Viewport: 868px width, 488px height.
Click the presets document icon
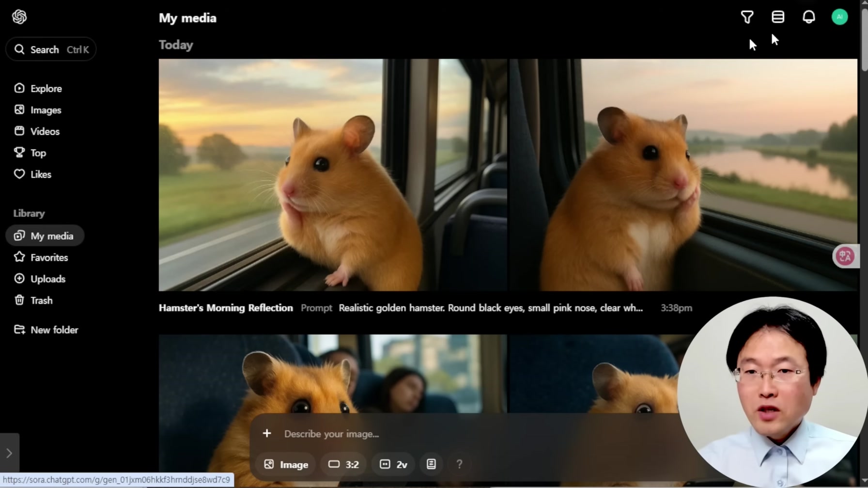coord(431,464)
